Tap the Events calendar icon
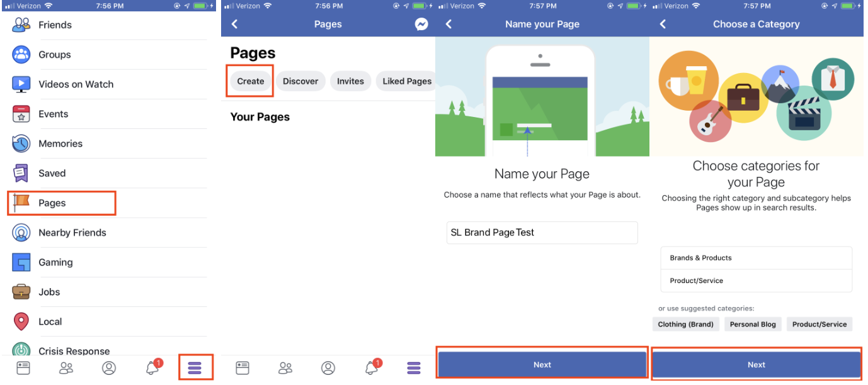Viewport: 868px width, 385px height. pos(21,114)
